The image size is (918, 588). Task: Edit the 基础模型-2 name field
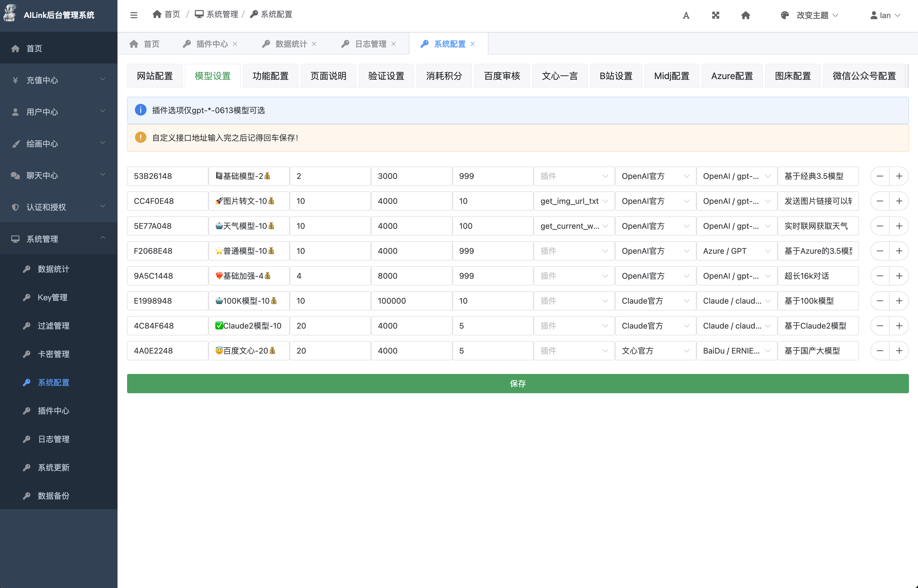pyautogui.click(x=249, y=176)
